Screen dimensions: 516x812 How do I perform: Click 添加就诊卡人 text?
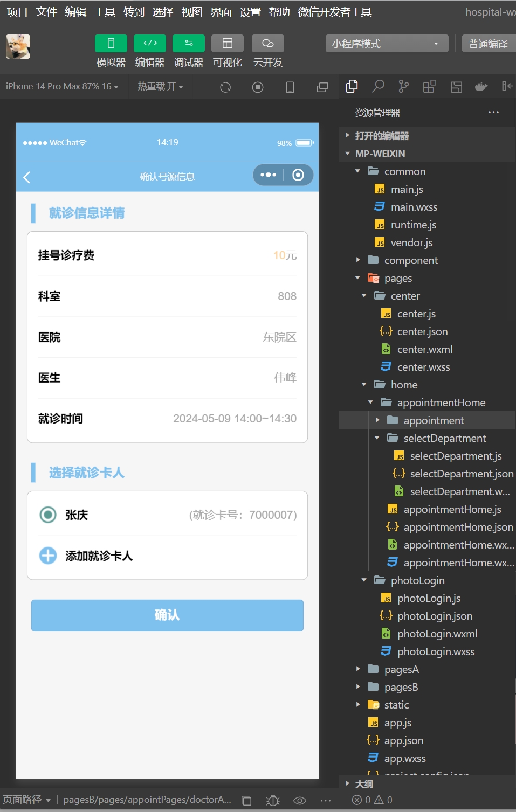pyautogui.click(x=99, y=556)
